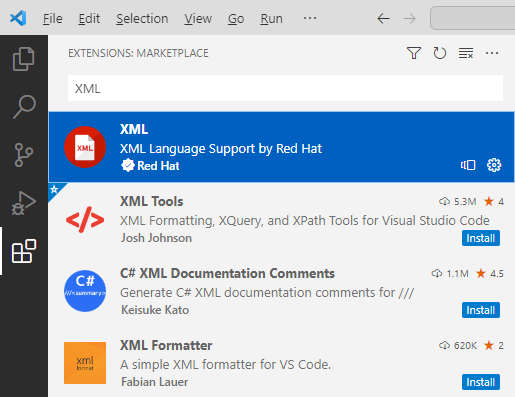Expand the hidden menu bar items ellipsis

pos(310,18)
